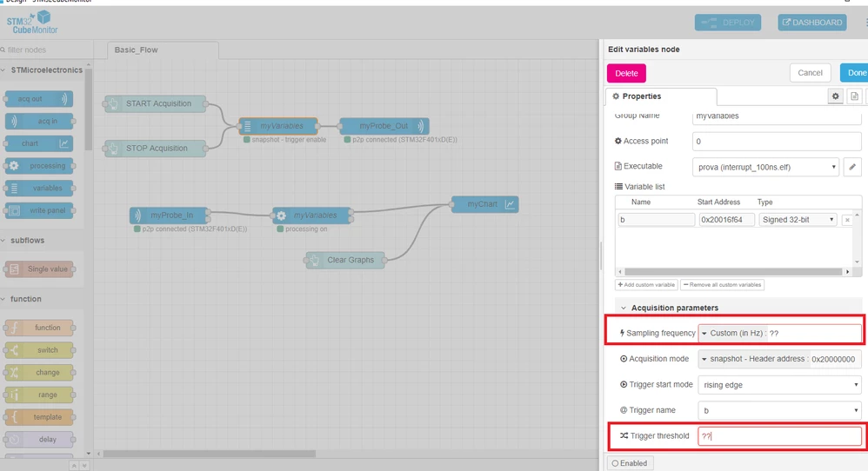Select the processing palette node
The width and height of the screenshot is (868, 471).
pos(39,166)
